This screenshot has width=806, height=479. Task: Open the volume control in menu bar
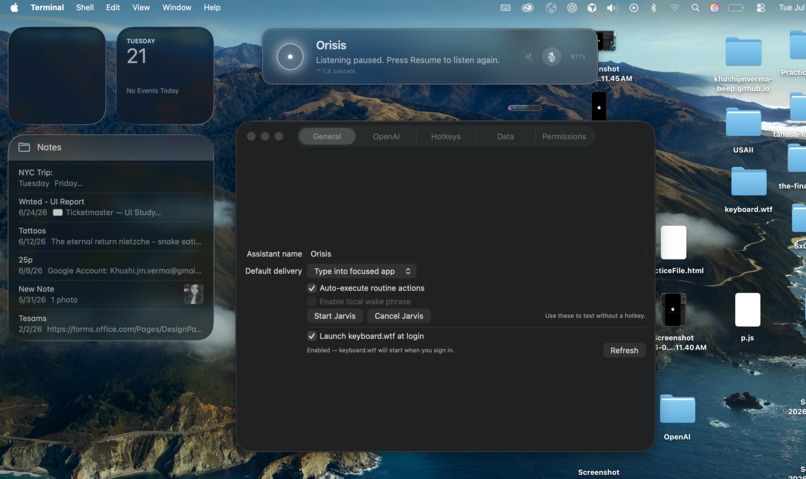[612, 8]
